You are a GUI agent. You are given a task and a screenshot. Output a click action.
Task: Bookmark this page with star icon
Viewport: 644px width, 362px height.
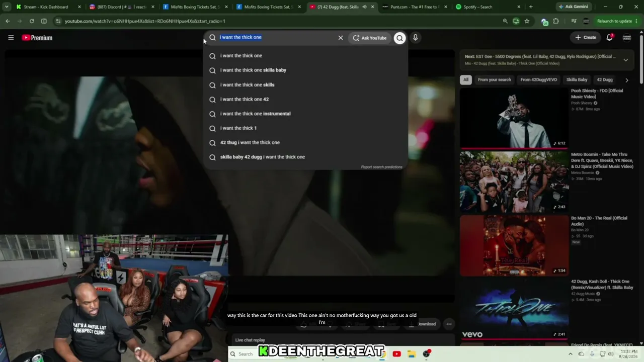[527, 21]
